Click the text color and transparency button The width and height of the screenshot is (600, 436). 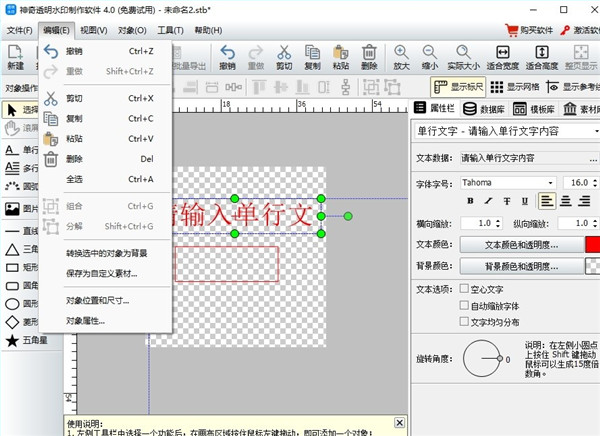click(x=521, y=244)
